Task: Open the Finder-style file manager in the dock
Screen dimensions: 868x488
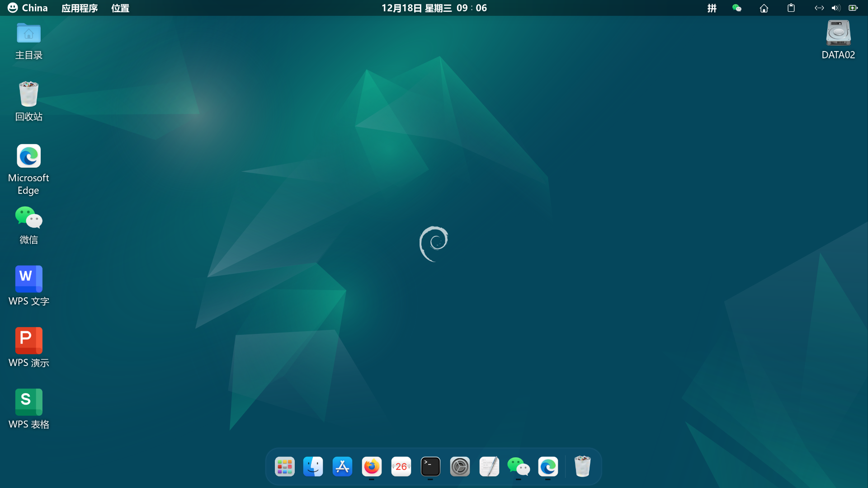Action: point(313,467)
